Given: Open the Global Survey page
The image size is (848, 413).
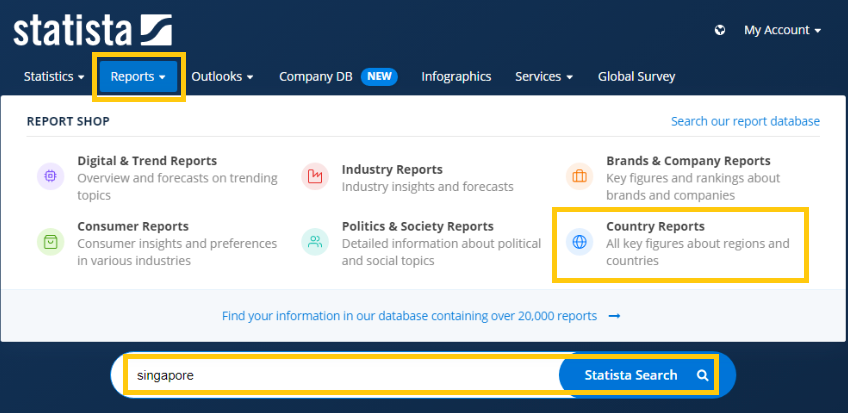Looking at the screenshot, I should pyautogui.click(x=637, y=77).
